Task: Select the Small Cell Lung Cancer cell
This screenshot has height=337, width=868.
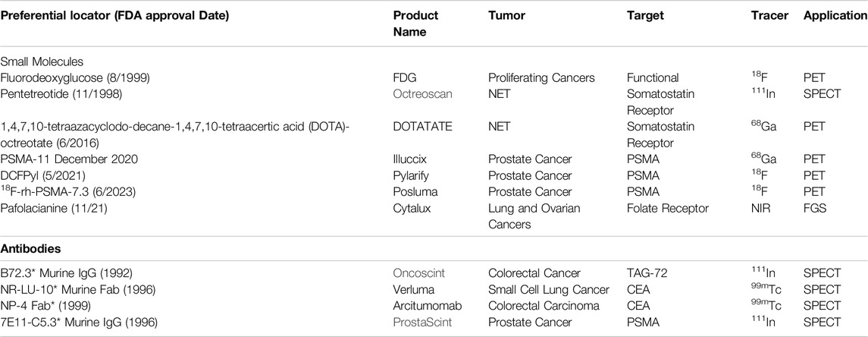Action: [549, 289]
